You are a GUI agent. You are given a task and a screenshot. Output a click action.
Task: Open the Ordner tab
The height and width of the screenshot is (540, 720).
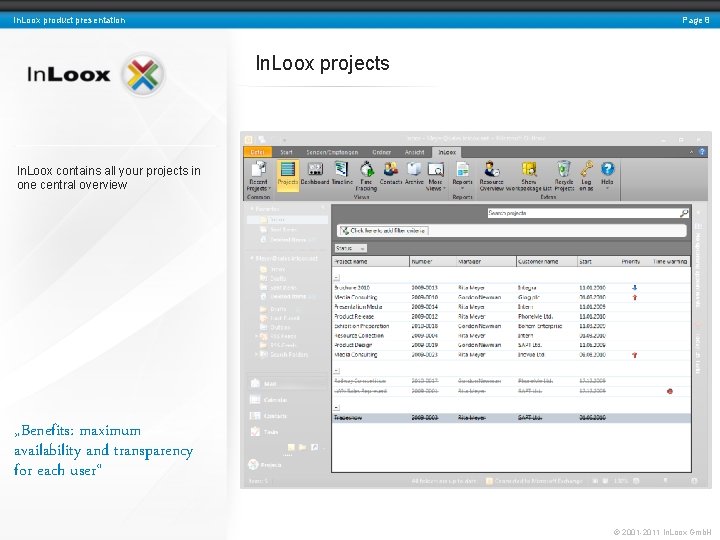(382, 152)
